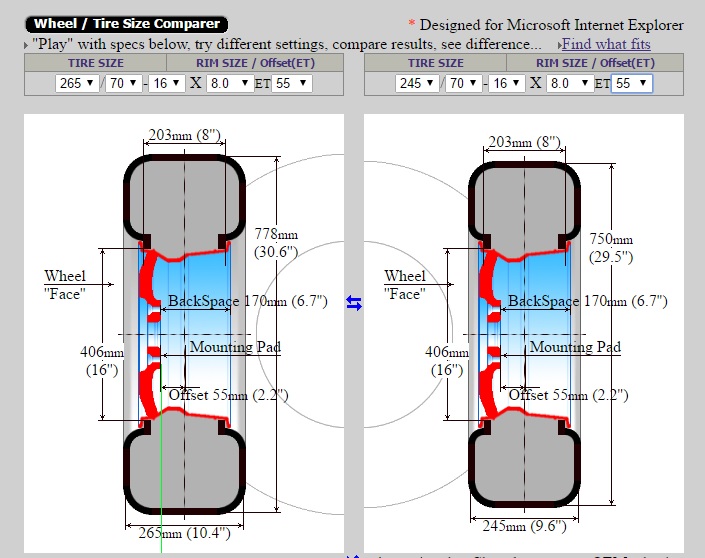Viewport: 705px width, 558px height.
Task: Click left RIM SIZE / Offset(ET) header
Action: pyautogui.click(x=255, y=63)
